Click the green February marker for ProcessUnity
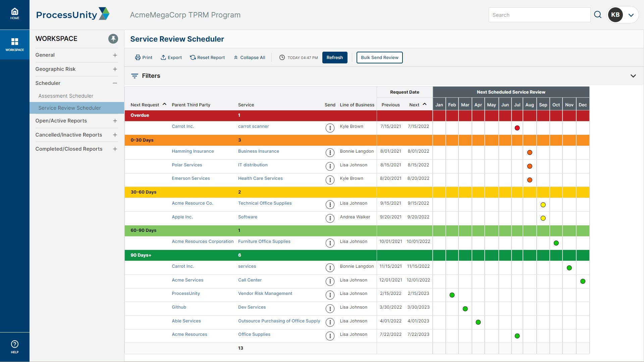Image resolution: width=644 pixels, height=362 pixels. 452,295
